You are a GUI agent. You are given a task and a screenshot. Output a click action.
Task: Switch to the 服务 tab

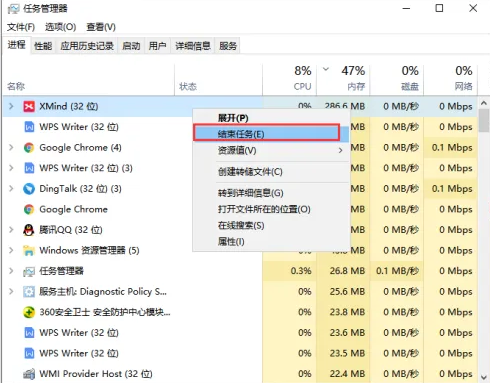[x=228, y=46]
